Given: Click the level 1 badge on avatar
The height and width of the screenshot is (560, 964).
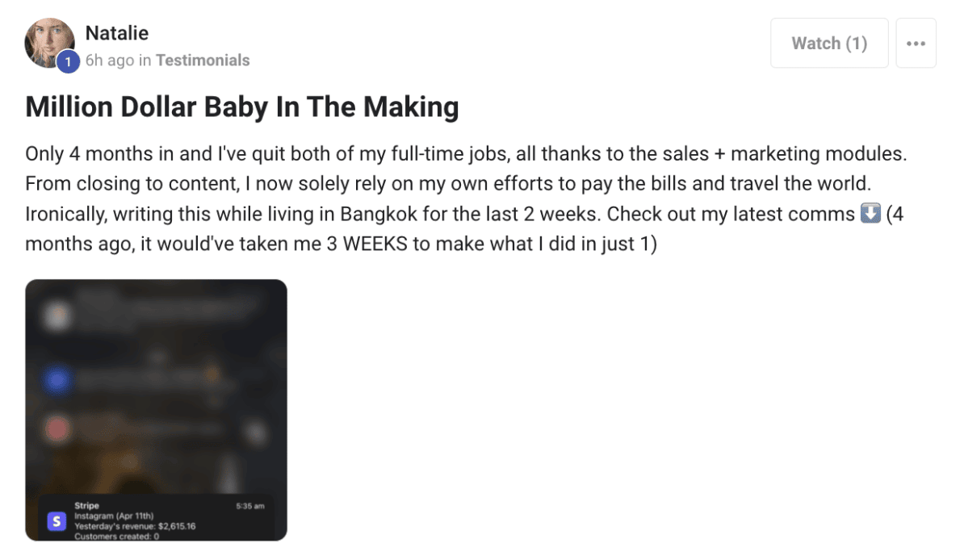Looking at the screenshot, I should (69, 61).
